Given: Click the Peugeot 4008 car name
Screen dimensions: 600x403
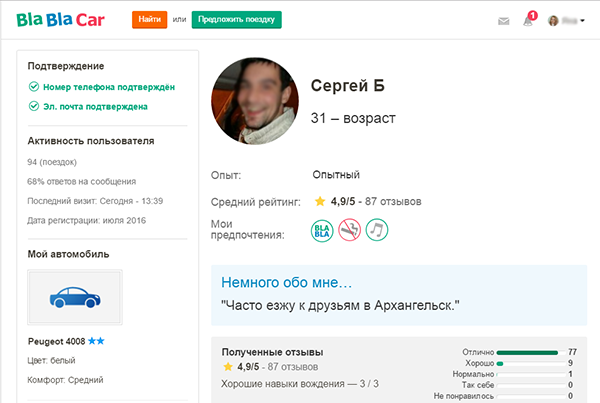Looking at the screenshot, I should (54, 341).
